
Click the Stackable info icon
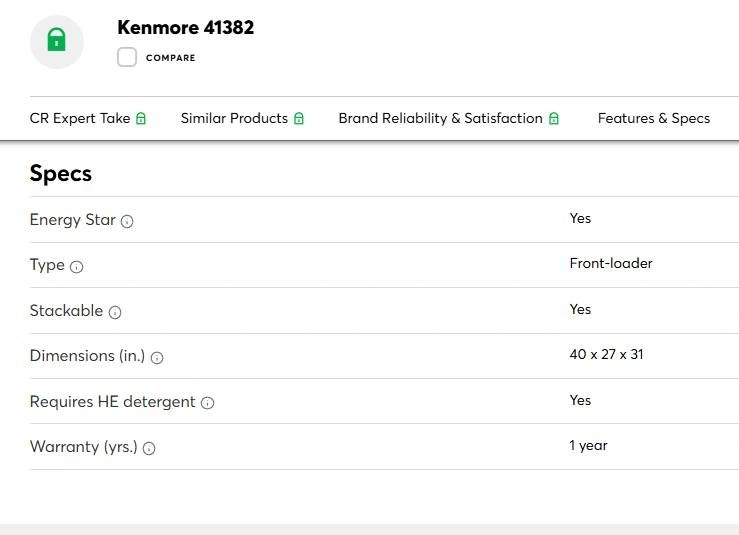click(115, 312)
